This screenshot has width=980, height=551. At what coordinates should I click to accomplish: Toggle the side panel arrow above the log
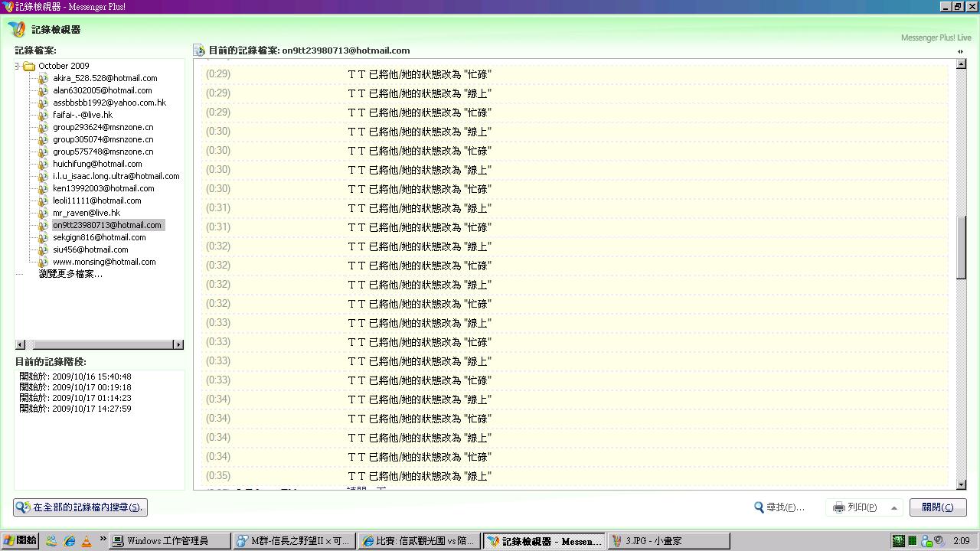[960, 51]
